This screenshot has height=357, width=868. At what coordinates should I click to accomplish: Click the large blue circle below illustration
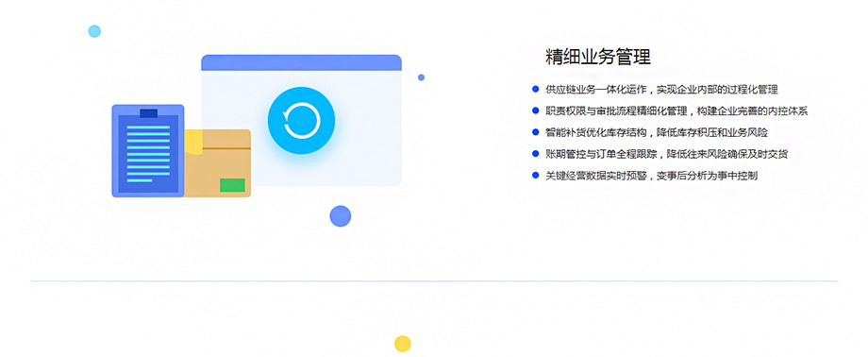click(341, 216)
